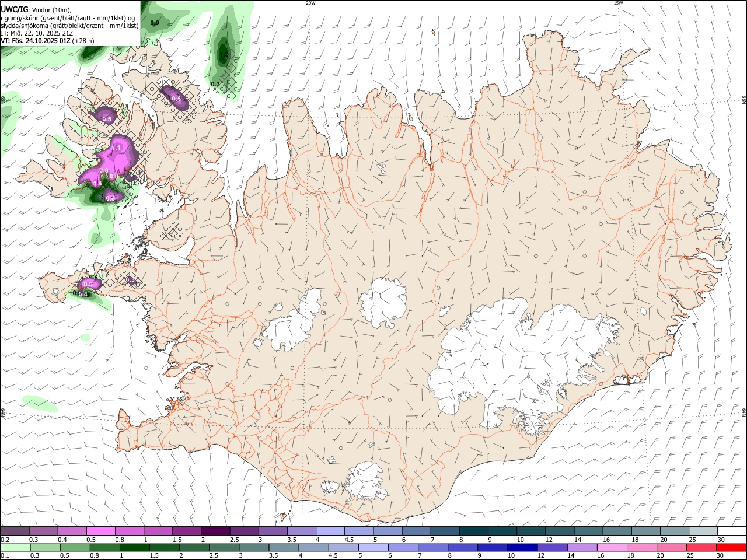Click the teal-grey 14 swatch in upper legend row
This screenshot has width=747, height=560.
tap(588, 531)
